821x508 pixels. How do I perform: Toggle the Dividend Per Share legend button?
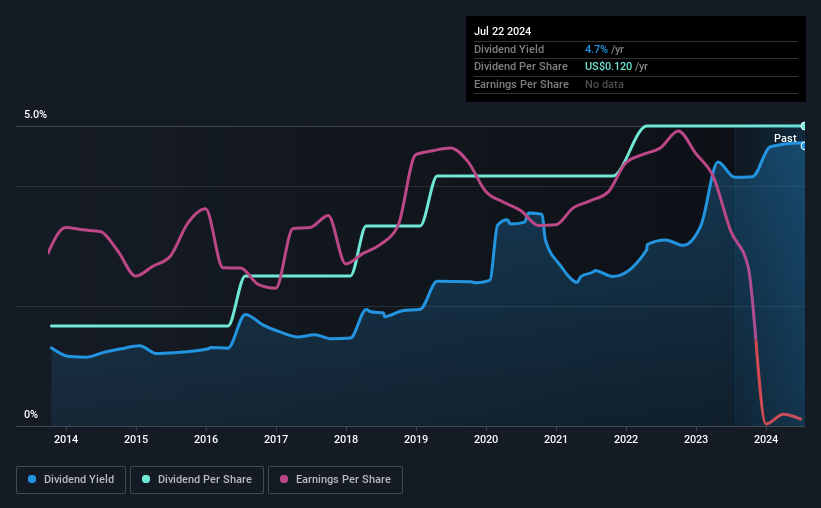pos(197,480)
